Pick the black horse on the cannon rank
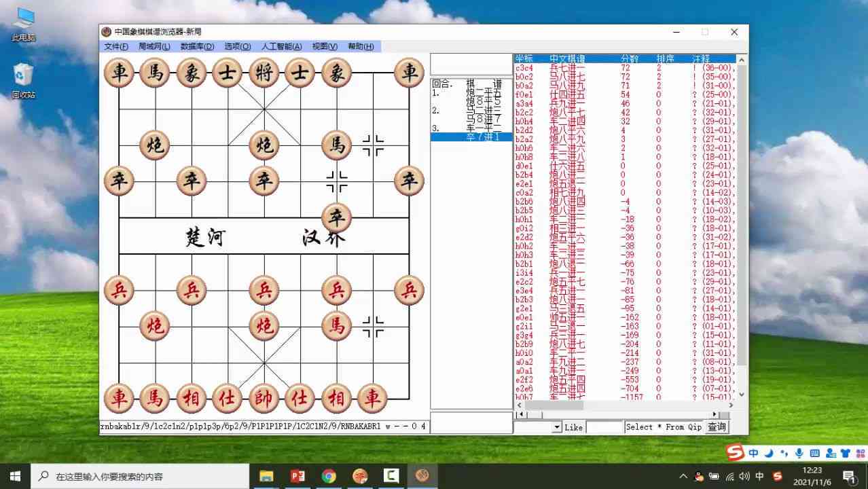This screenshot has height=489, width=868. pyautogui.click(x=336, y=145)
